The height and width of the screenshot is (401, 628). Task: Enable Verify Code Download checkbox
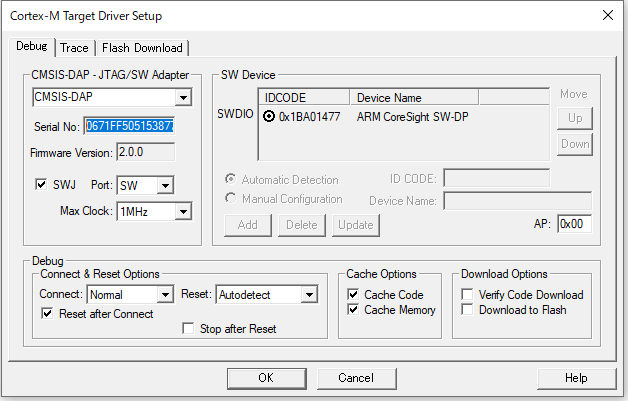[x=467, y=294]
